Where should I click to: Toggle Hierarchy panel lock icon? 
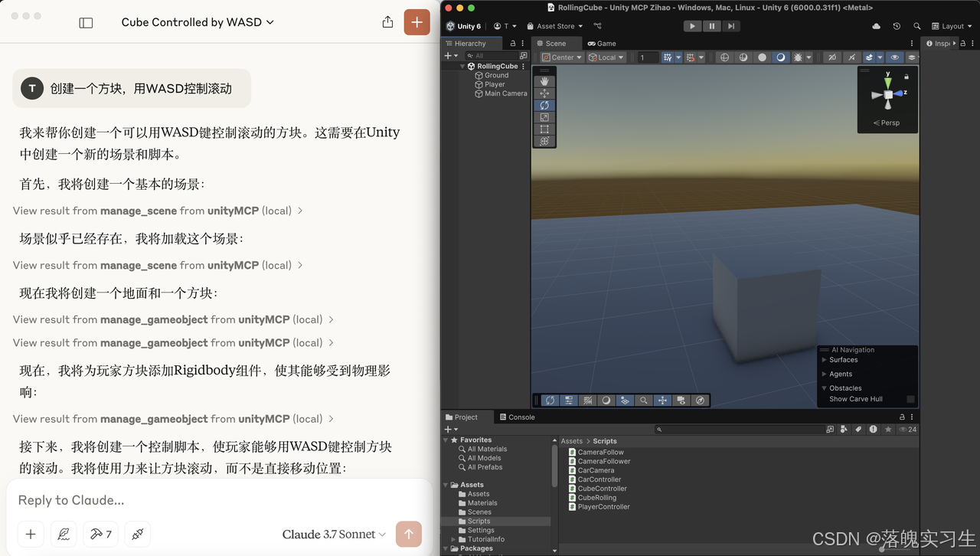point(512,44)
